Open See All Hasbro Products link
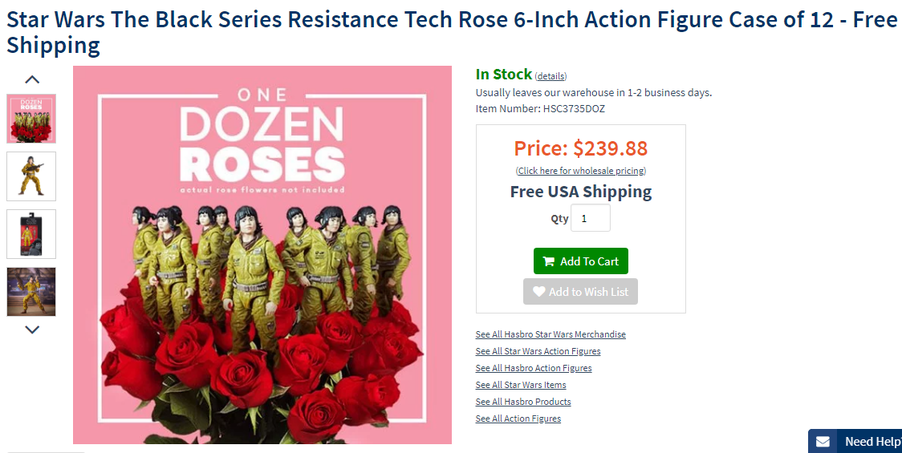The image size is (902, 453). click(x=523, y=402)
